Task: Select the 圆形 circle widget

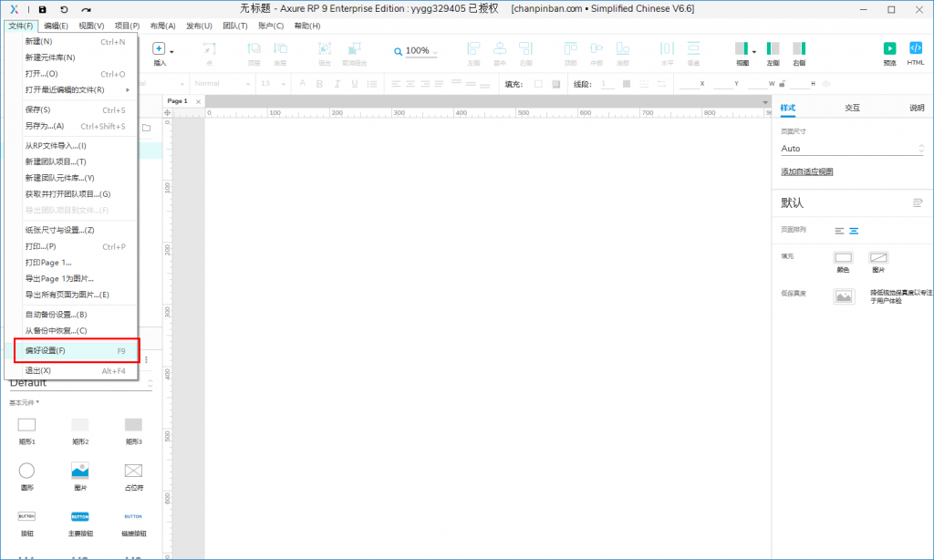Action: coord(27,471)
